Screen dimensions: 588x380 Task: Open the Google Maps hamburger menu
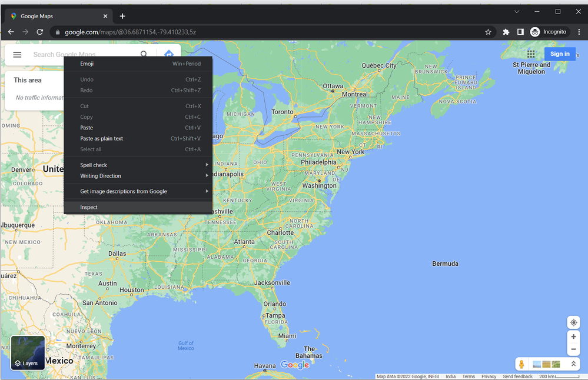click(17, 55)
